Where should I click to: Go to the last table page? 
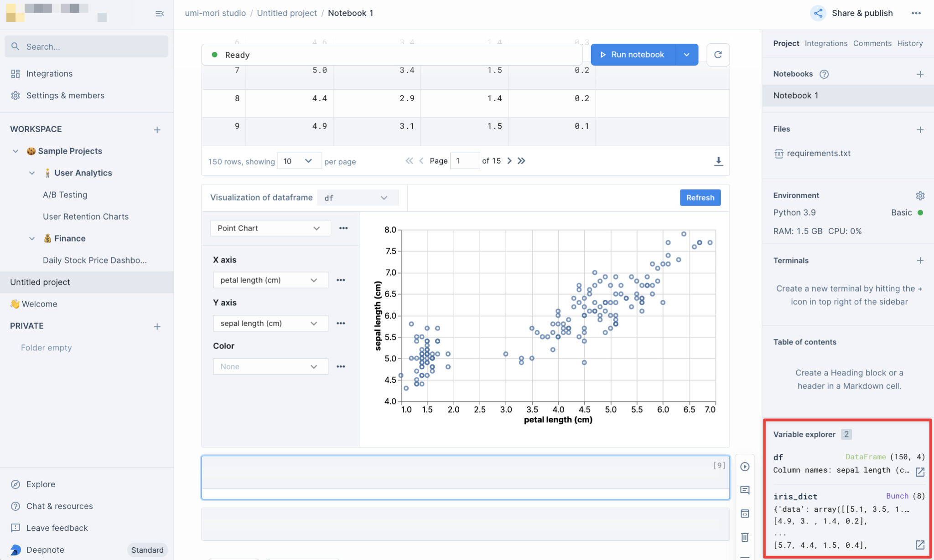click(522, 161)
